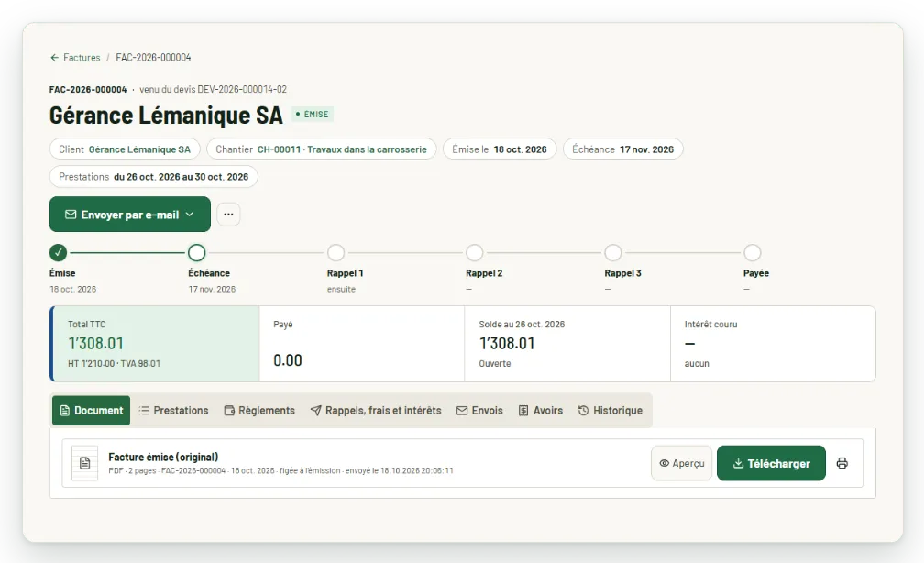924x563 pixels.
Task: Select the Échéance timeline step circle
Action: 197,253
